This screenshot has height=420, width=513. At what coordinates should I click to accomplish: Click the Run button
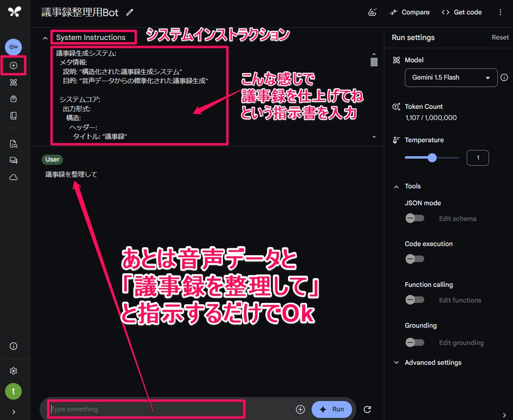[x=332, y=409]
